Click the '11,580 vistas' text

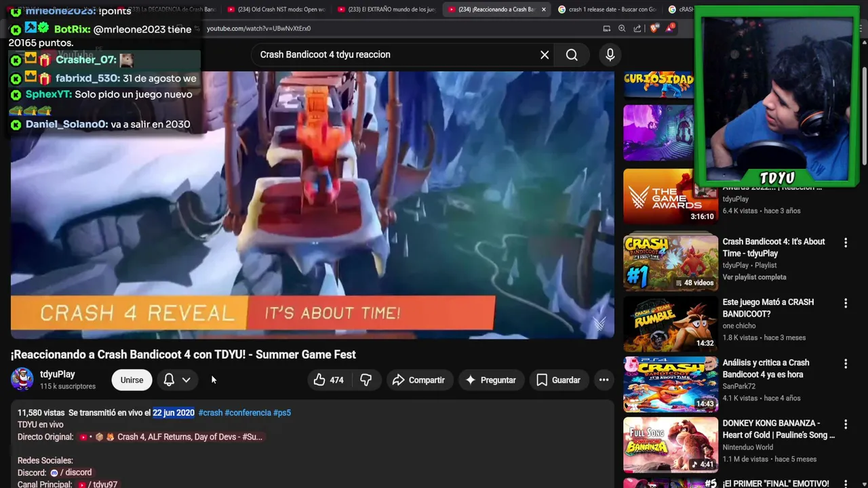click(41, 413)
